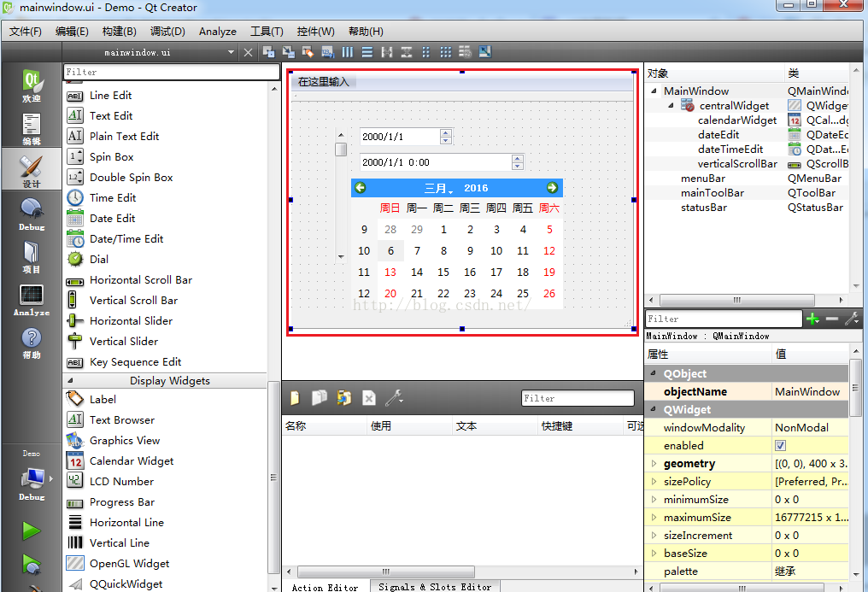
Task: Click the Edit Signals/Slots toolbar icon
Action: pyautogui.click(x=289, y=52)
